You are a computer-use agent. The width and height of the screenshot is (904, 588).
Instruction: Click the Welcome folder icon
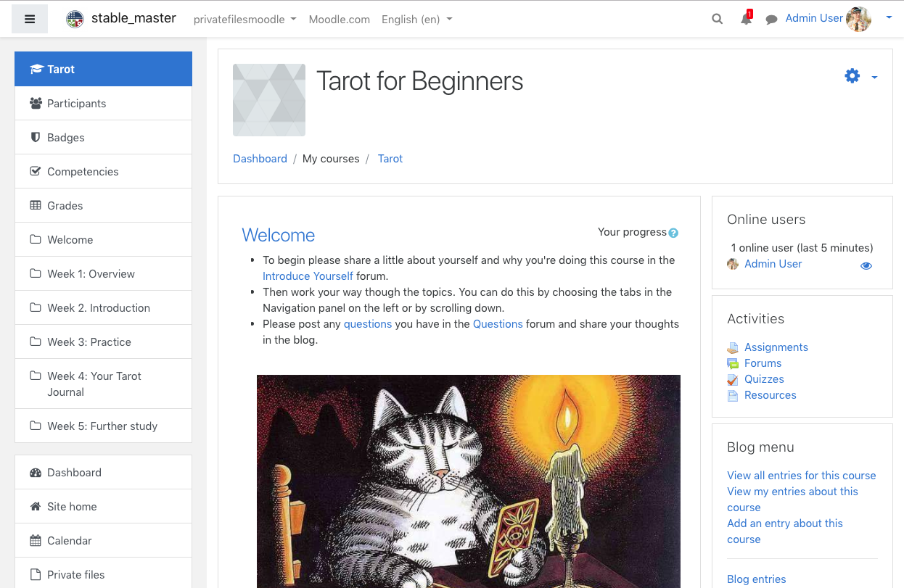point(35,239)
